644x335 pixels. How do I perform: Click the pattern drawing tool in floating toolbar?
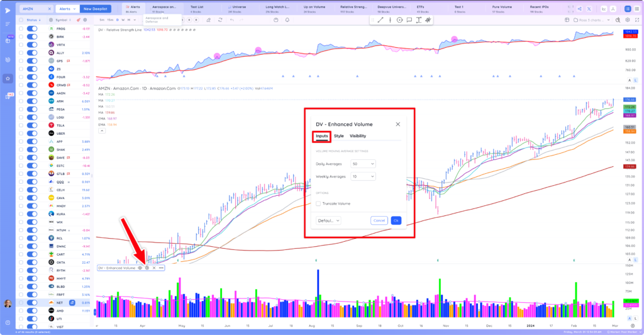[428, 20]
